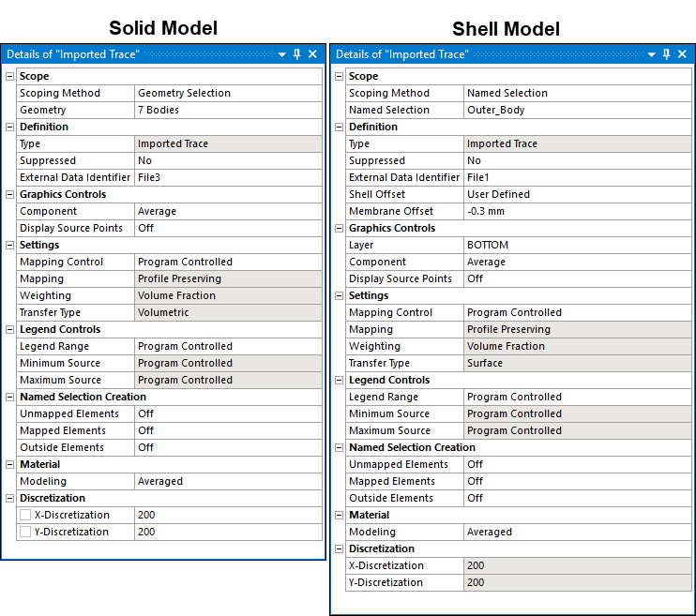Select Profile Preserving cell in Shell Model
Screen dimensions: 696x616
pyautogui.click(x=578, y=329)
